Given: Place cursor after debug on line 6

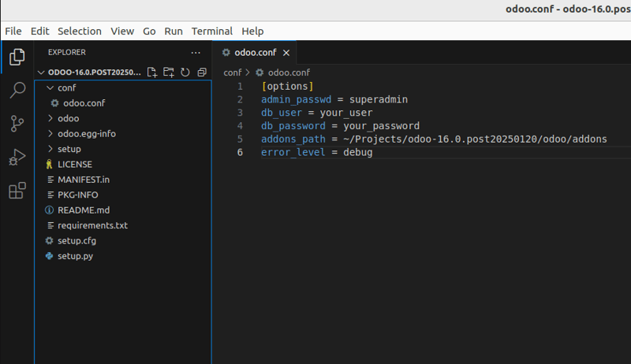Looking at the screenshot, I should pos(373,153).
